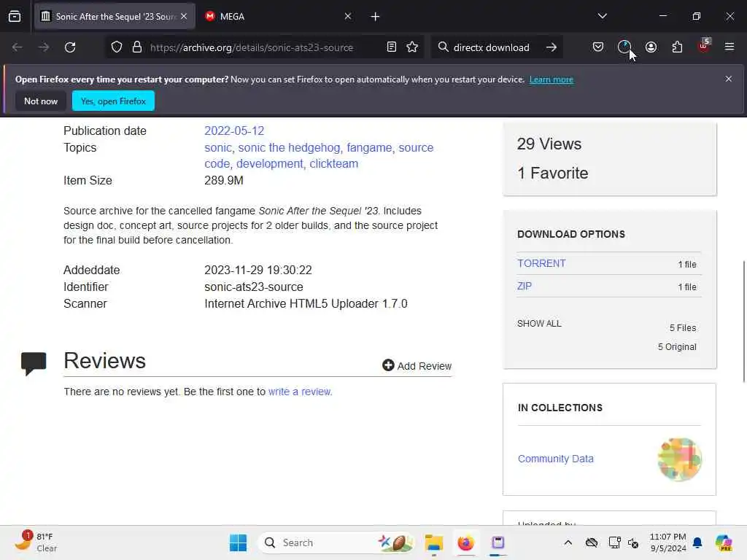Download the ZIP option
This screenshot has height=560, width=747.
click(x=524, y=286)
